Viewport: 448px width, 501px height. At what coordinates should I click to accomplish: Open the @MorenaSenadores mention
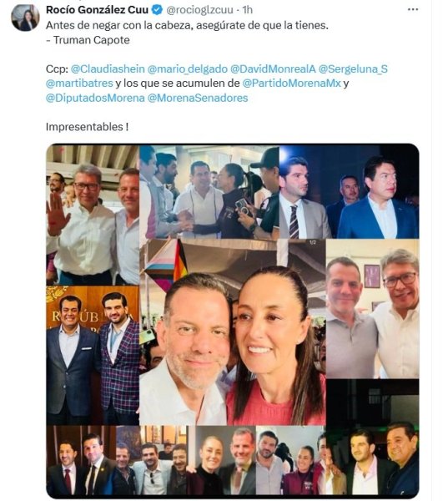[x=198, y=98]
